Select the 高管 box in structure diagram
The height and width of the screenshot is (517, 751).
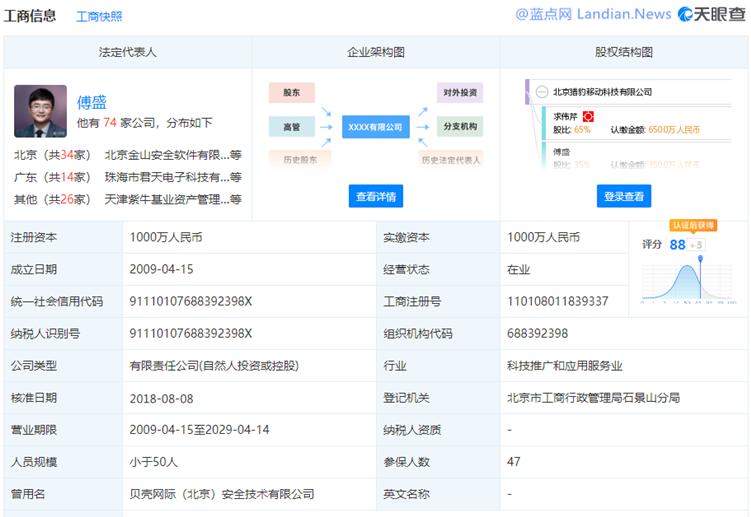pos(292,127)
